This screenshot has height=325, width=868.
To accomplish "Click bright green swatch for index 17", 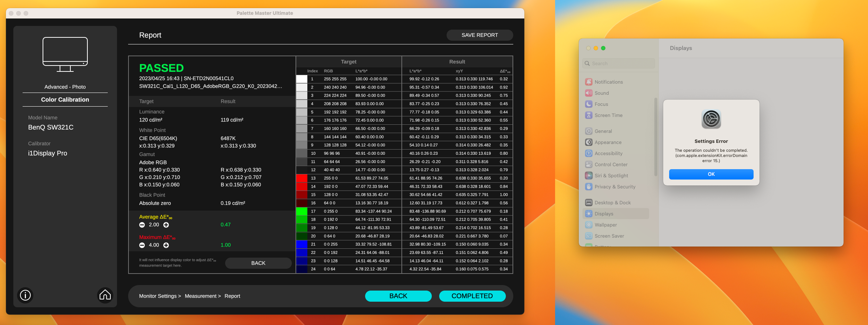I will (x=302, y=211).
